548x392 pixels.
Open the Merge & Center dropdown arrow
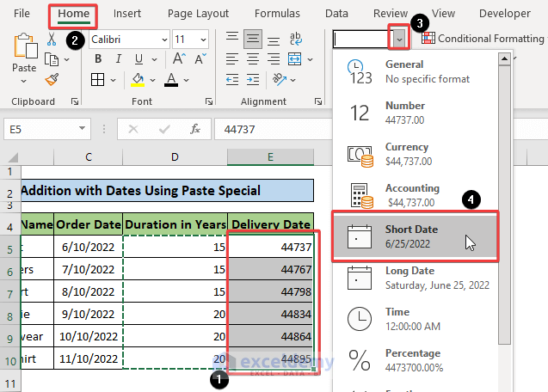(310, 59)
